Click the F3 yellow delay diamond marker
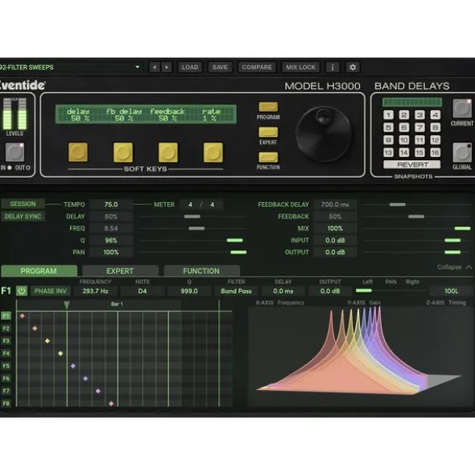The image size is (475, 476). coord(47,341)
